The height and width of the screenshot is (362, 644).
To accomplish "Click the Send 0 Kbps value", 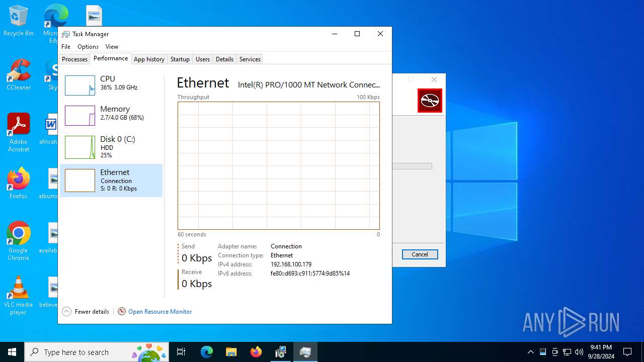I will point(197,258).
